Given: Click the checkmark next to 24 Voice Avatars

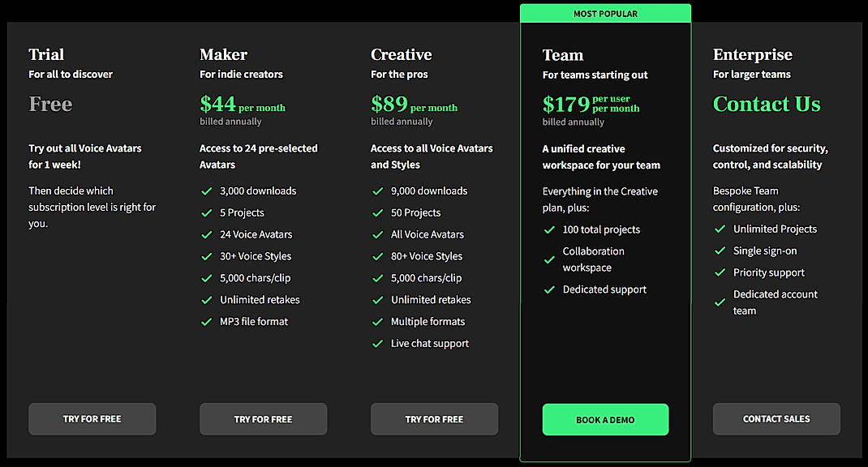Looking at the screenshot, I should point(205,234).
